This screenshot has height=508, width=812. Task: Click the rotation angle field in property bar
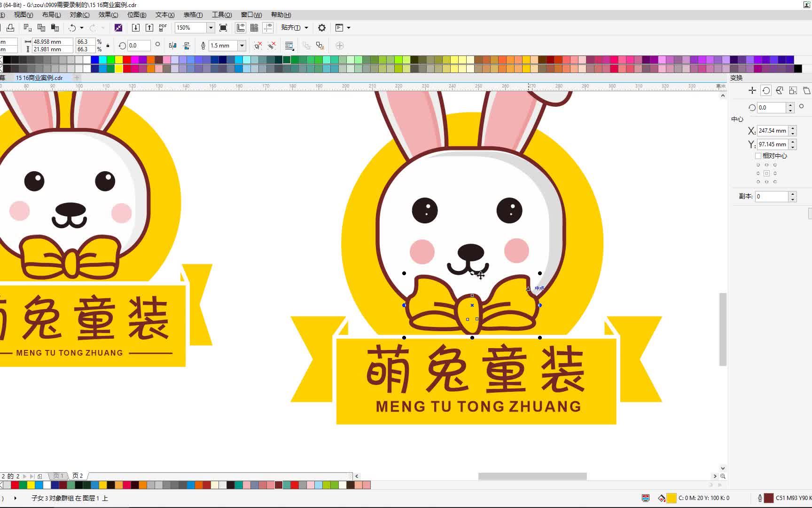click(x=139, y=46)
